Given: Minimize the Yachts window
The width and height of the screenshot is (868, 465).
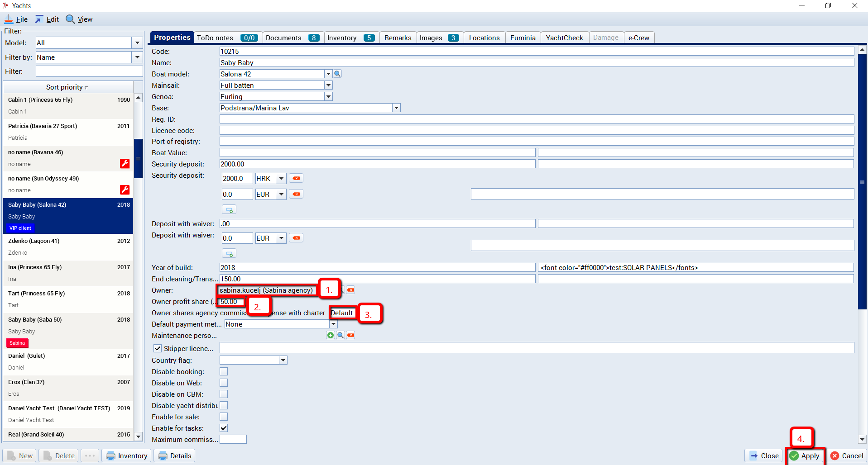Looking at the screenshot, I should pyautogui.click(x=802, y=5).
